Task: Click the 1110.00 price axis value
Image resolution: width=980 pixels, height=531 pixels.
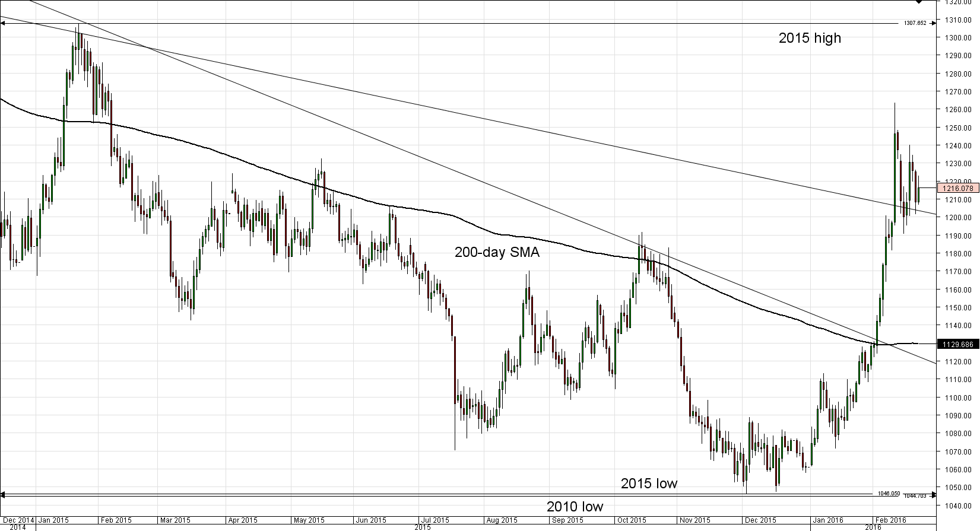Action: click(959, 380)
